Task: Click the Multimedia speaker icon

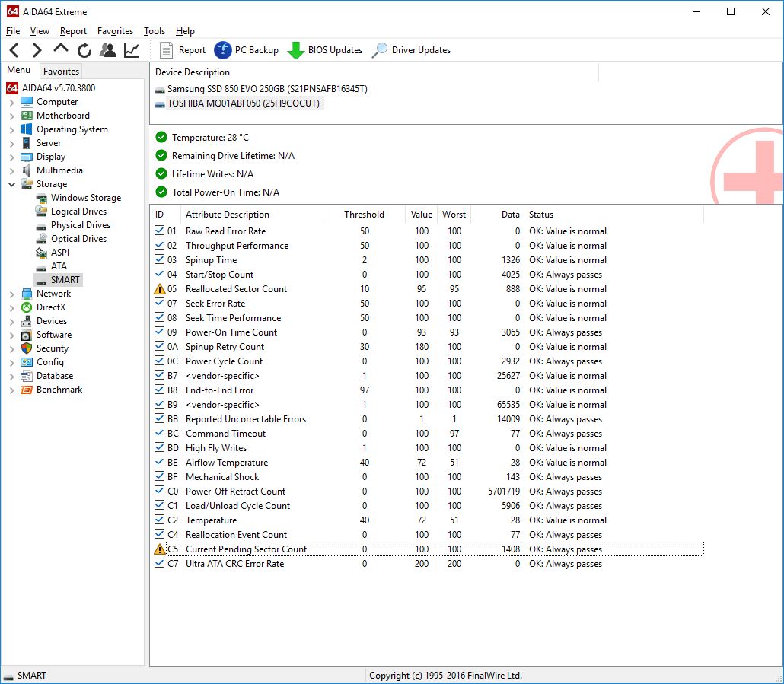Action: point(27,170)
